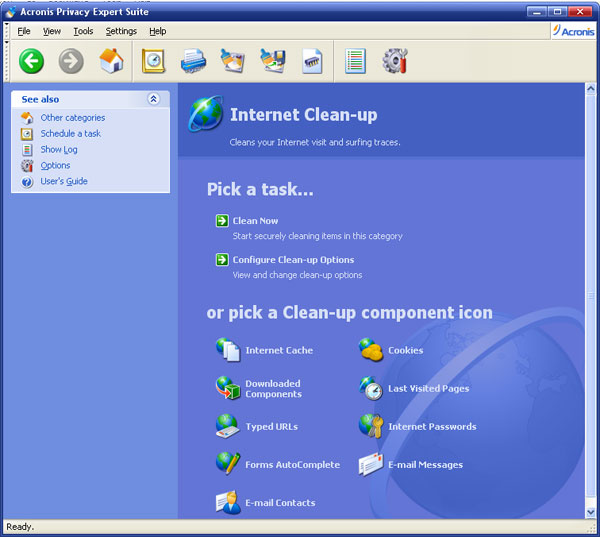Open the Help menu

[158, 31]
